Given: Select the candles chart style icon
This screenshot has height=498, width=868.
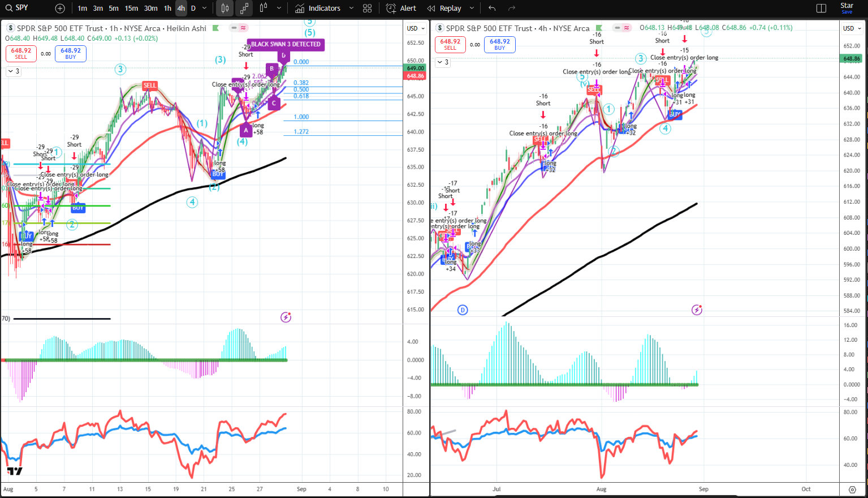Looking at the screenshot, I should click(x=225, y=8).
